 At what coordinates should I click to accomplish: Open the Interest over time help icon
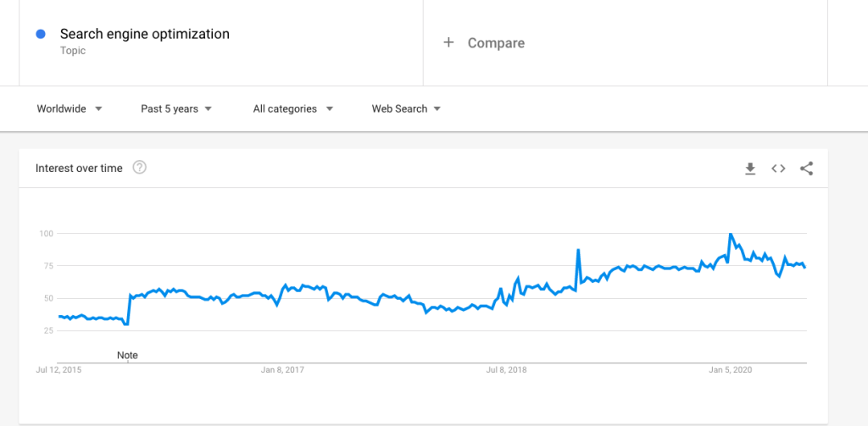click(x=140, y=167)
